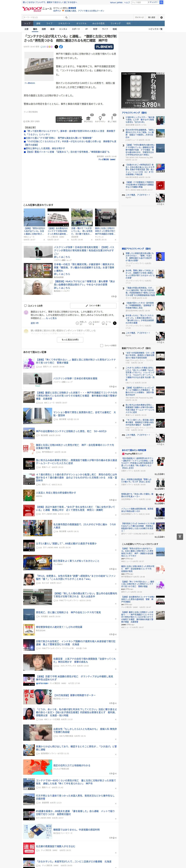
Task: Open the みんなの意見 tab
Action: point(98,23)
